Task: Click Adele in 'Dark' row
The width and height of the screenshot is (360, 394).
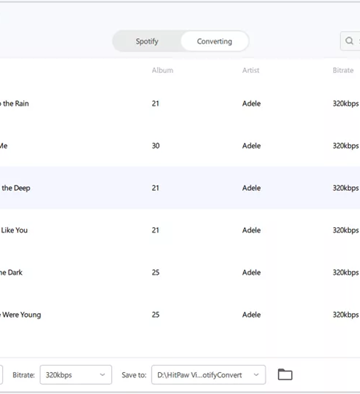Action: coord(251,273)
